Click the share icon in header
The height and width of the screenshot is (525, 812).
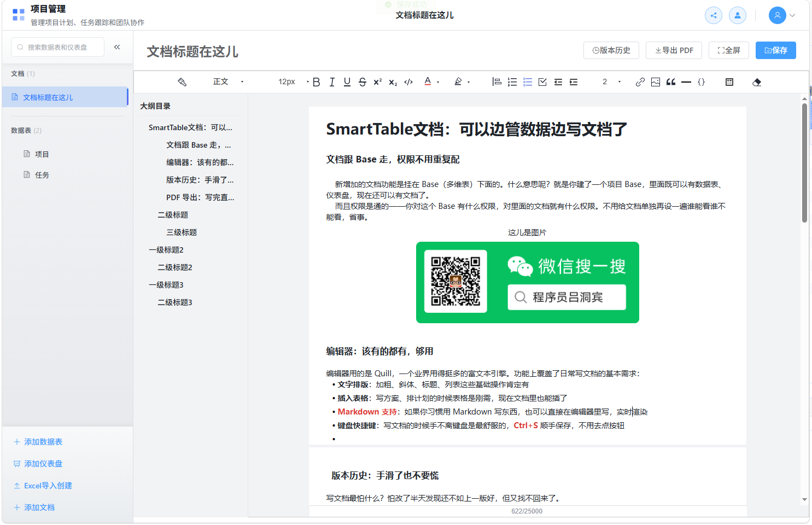(714, 15)
